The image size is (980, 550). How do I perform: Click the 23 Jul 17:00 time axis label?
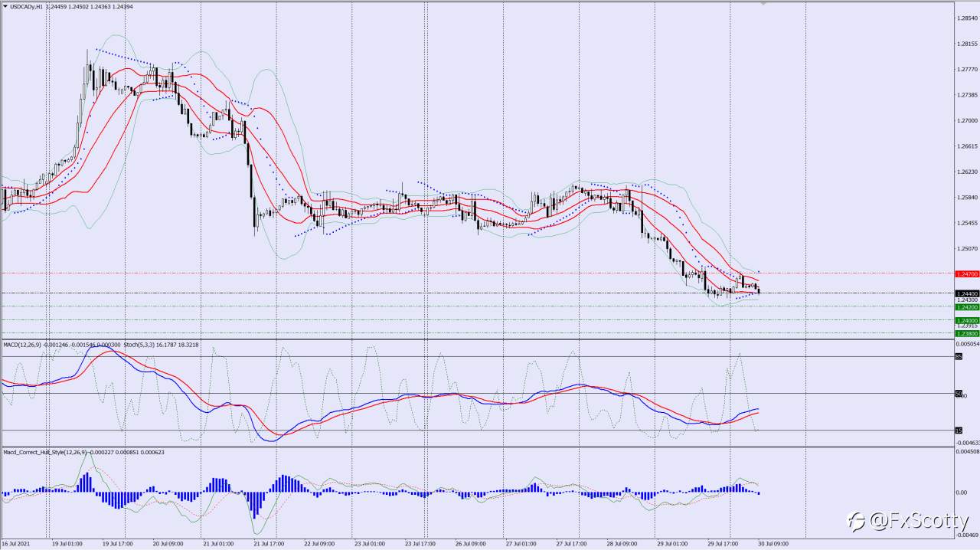click(421, 544)
